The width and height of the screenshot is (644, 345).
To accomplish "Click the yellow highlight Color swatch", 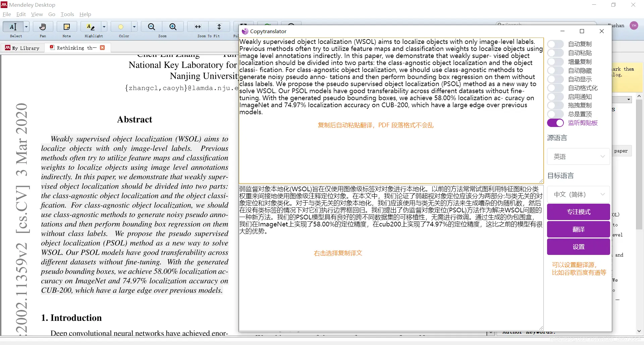I will coord(121,27).
